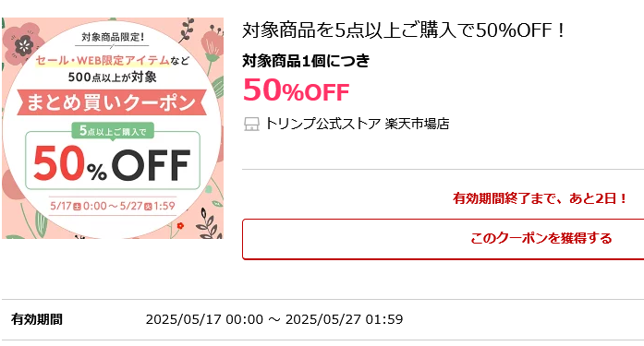Click the pink 50%OFF discount text
Screen dimensions: 644x346
(x=296, y=90)
